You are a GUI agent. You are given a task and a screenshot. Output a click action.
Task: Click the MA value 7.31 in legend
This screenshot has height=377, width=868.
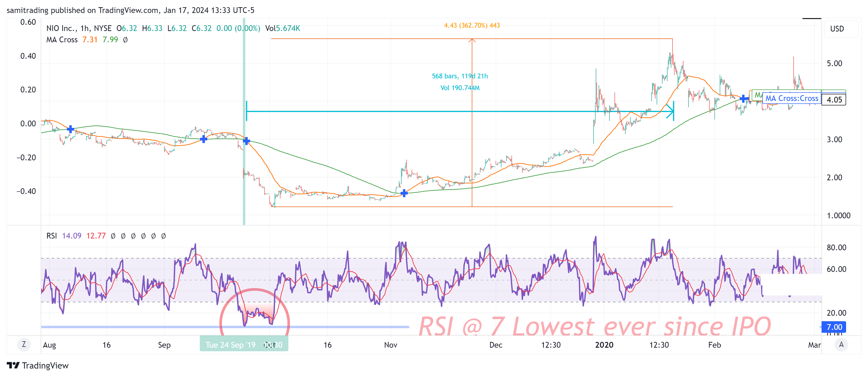pyautogui.click(x=90, y=40)
